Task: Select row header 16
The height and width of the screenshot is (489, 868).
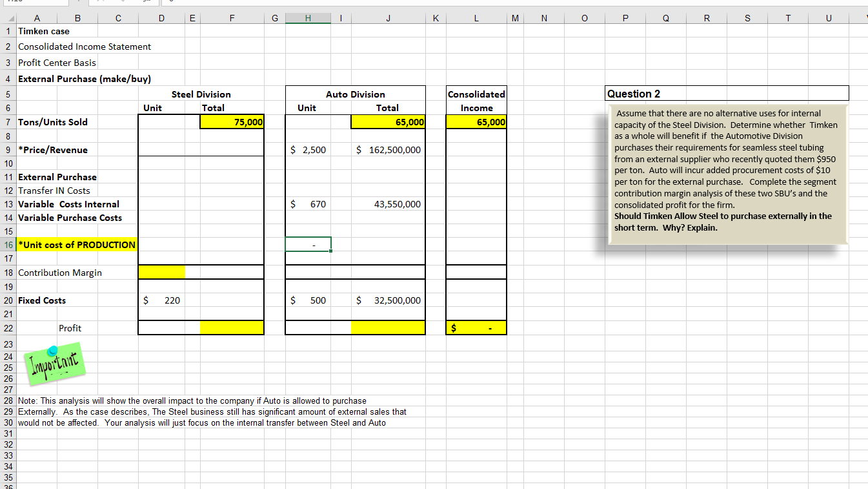Action: 8,245
